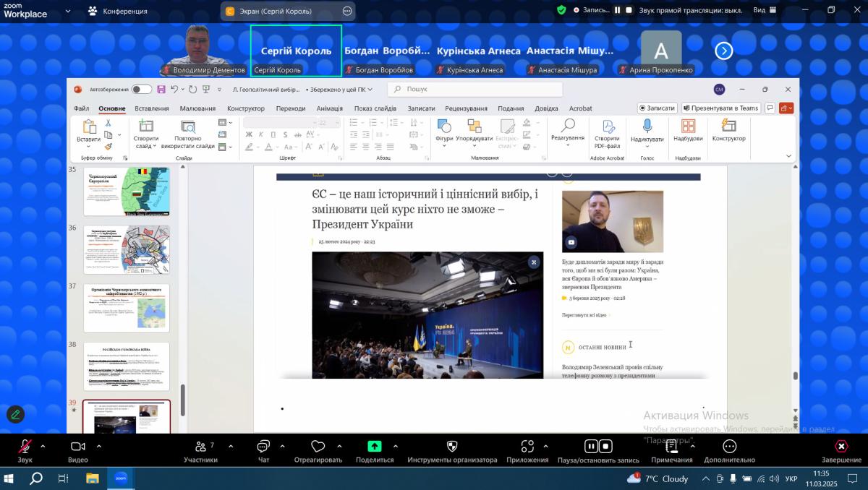The height and width of the screenshot is (490, 868).
Task: Click the green Share screen icon
Action: pyautogui.click(x=375, y=447)
